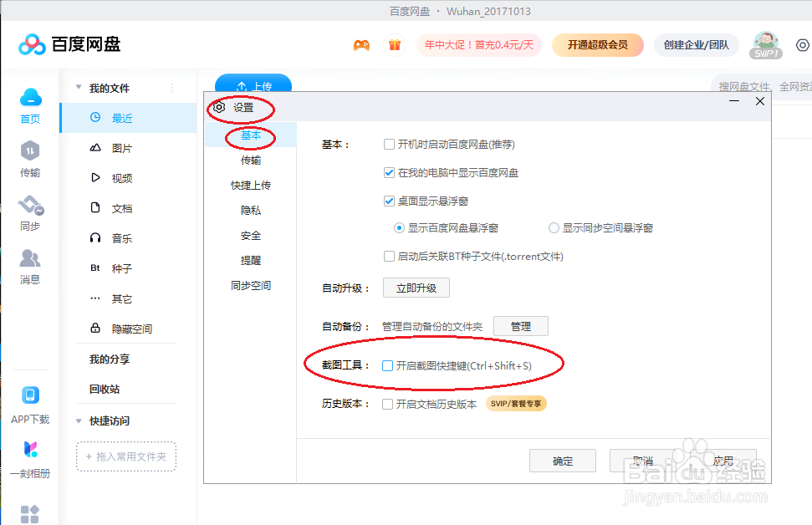Screen dimensions: 812x525
Task: Click the 年中大促 promotion banner
Action: coord(479,45)
